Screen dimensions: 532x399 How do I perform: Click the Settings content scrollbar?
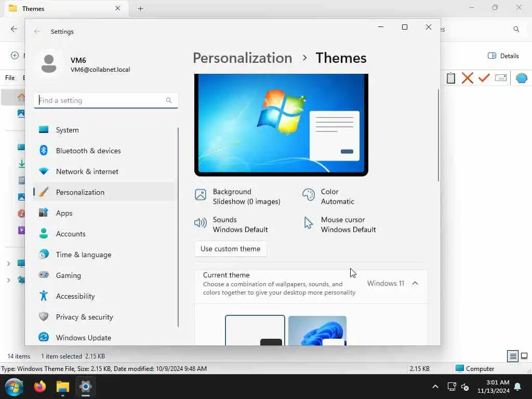[x=438, y=135]
